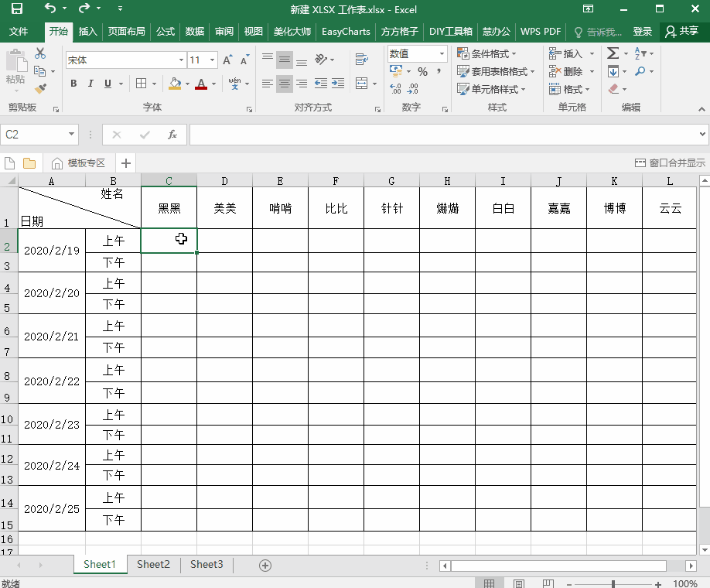Switch to the EasyCharts tab
The width and height of the screenshot is (710, 588).
346,31
